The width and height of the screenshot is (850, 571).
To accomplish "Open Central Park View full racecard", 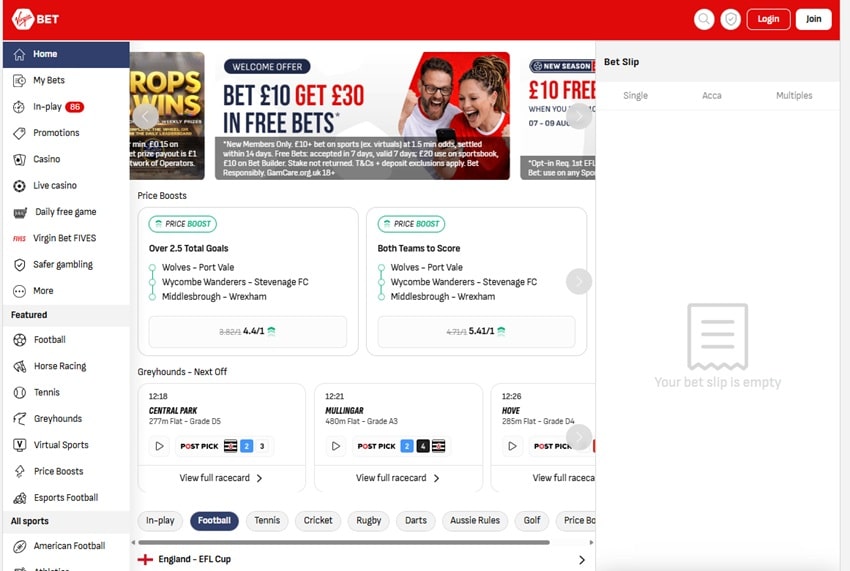I will [221, 478].
